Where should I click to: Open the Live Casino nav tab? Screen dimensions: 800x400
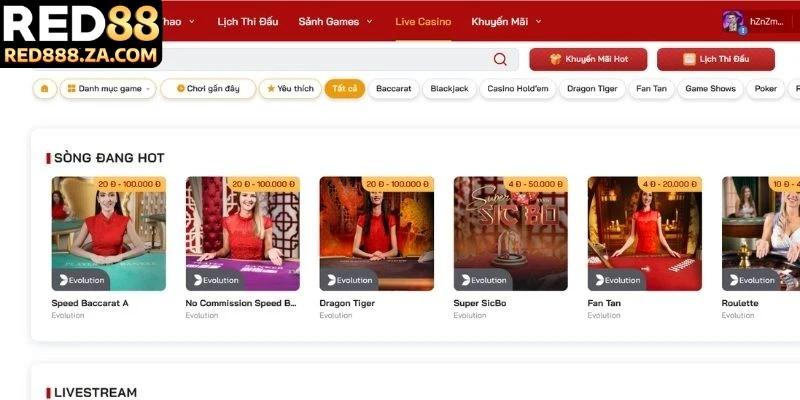click(423, 21)
